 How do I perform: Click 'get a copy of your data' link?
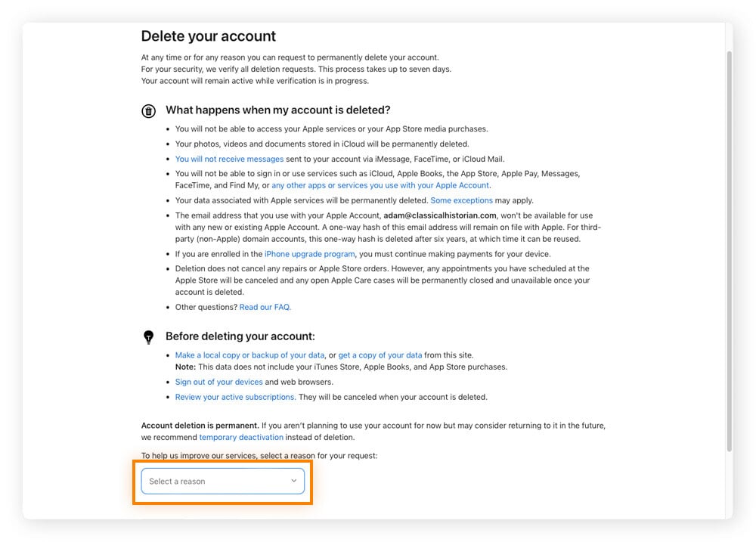[x=380, y=355]
